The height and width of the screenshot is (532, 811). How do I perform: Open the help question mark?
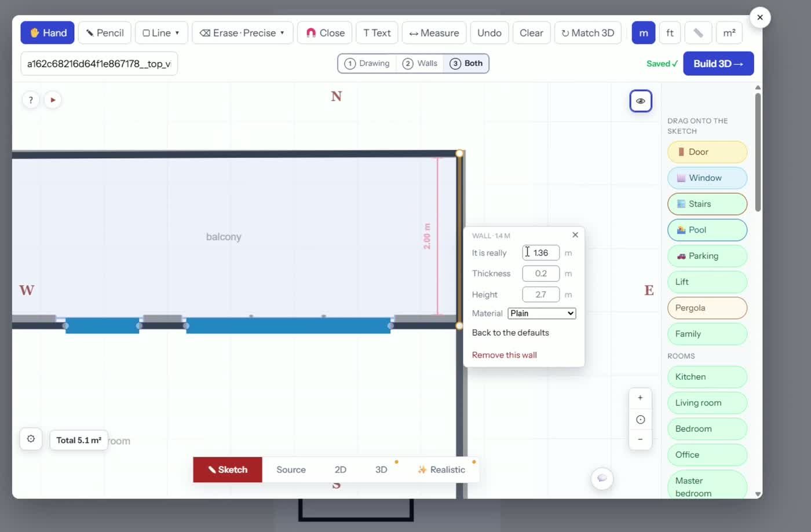(x=31, y=100)
